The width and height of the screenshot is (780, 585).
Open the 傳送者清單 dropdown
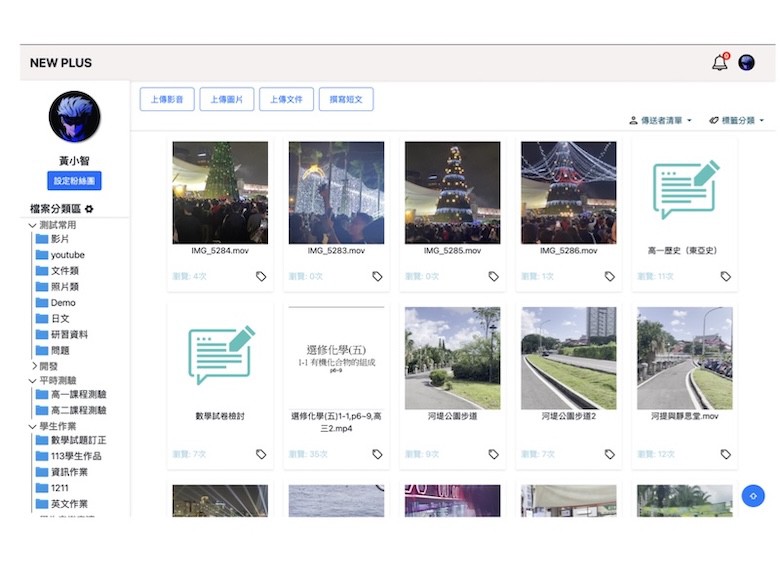[x=660, y=120]
